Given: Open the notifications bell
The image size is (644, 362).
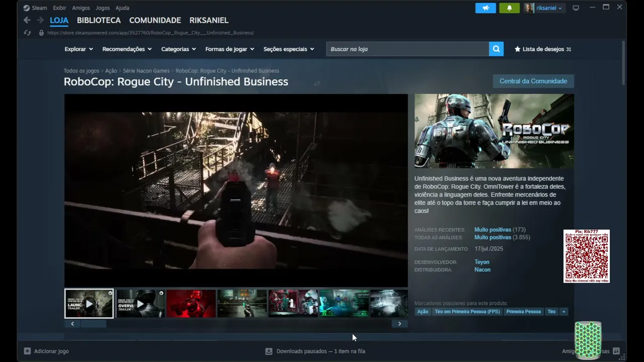Looking at the screenshot, I should coord(509,8).
